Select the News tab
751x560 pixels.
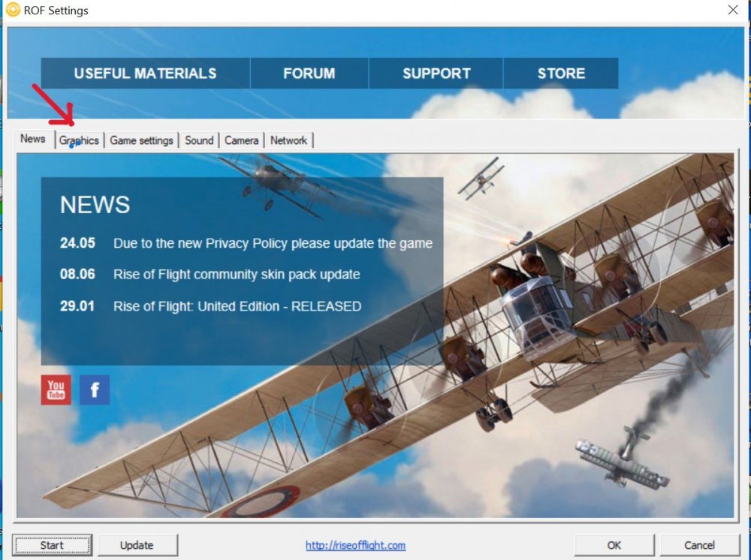[33, 139]
